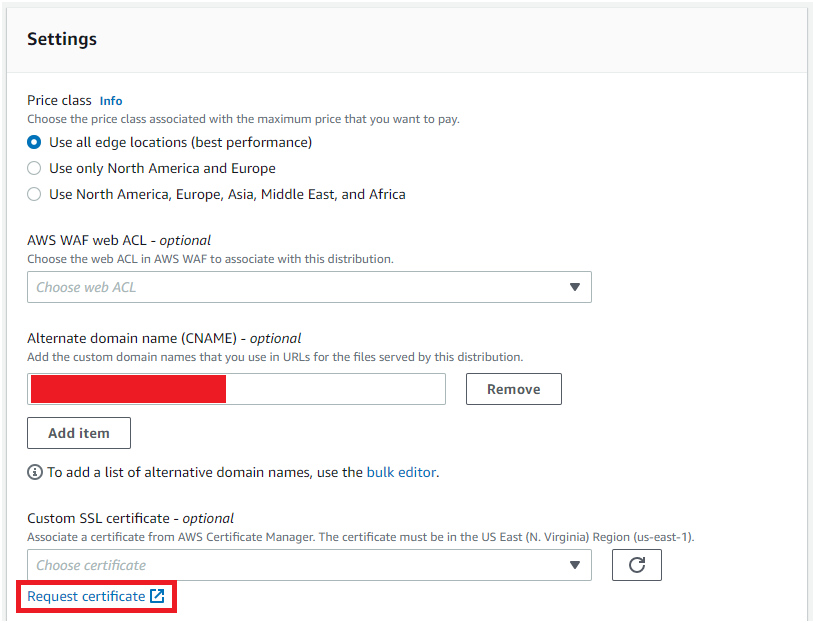Click the Info link beside Price class
This screenshot has width=813, height=623.
tap(110, 100)
